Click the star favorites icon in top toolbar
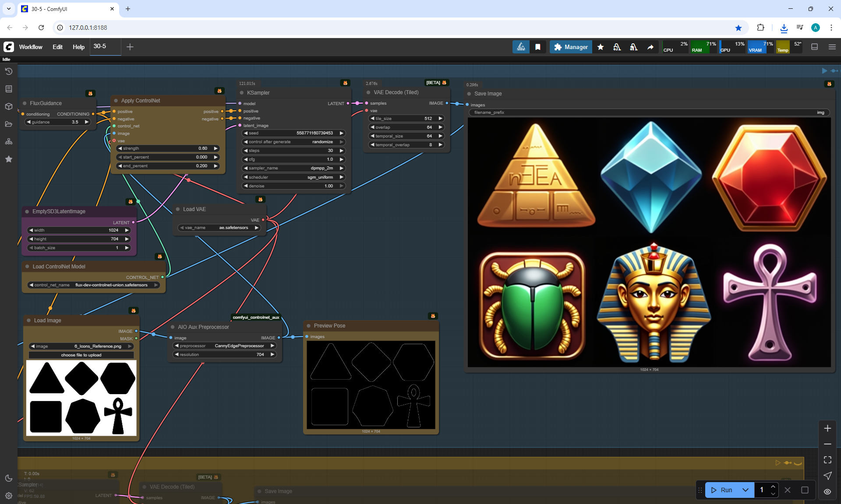Screen dimensions: 841x504 [x=601, y=47]
